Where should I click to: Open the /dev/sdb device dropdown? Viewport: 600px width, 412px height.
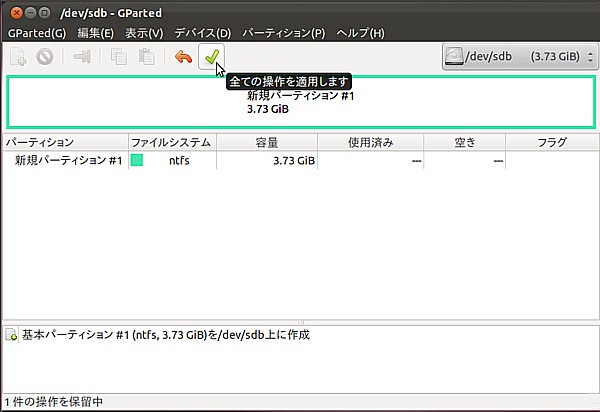(x=520, y=57)
